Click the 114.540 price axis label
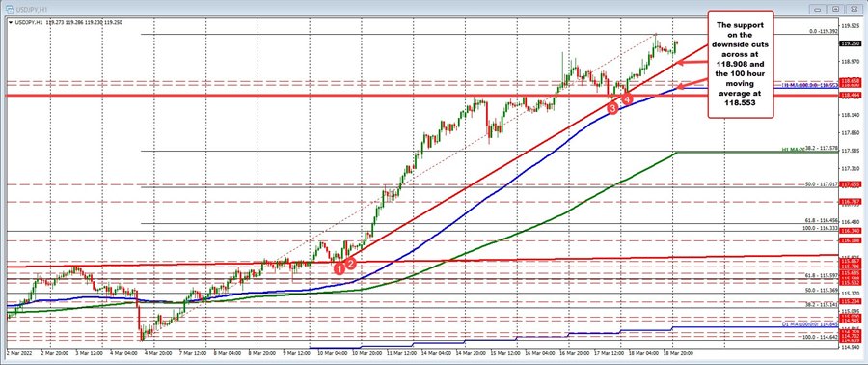The width and height of the screenshot is (868, 365). tap(851, 347)
